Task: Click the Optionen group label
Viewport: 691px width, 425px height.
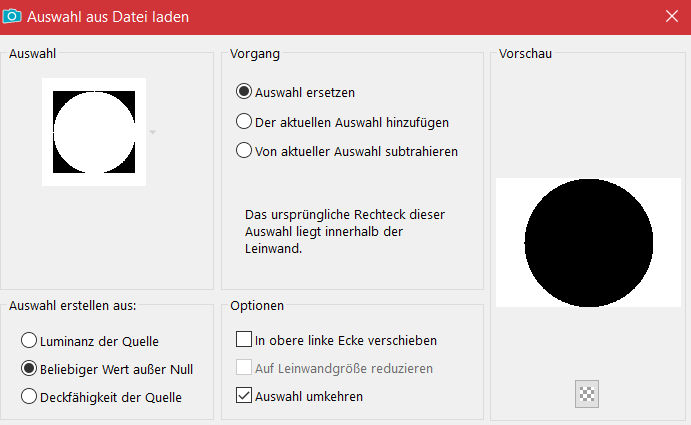Action: point(257,305)
